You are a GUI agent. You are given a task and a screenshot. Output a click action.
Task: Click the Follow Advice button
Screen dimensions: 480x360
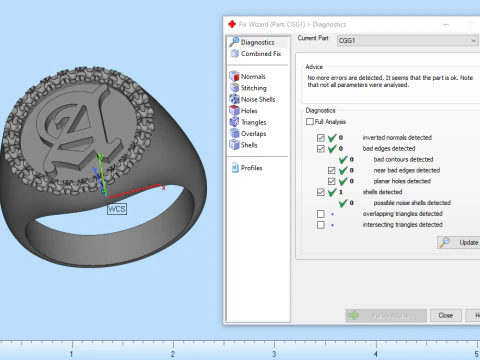(386, 315)
